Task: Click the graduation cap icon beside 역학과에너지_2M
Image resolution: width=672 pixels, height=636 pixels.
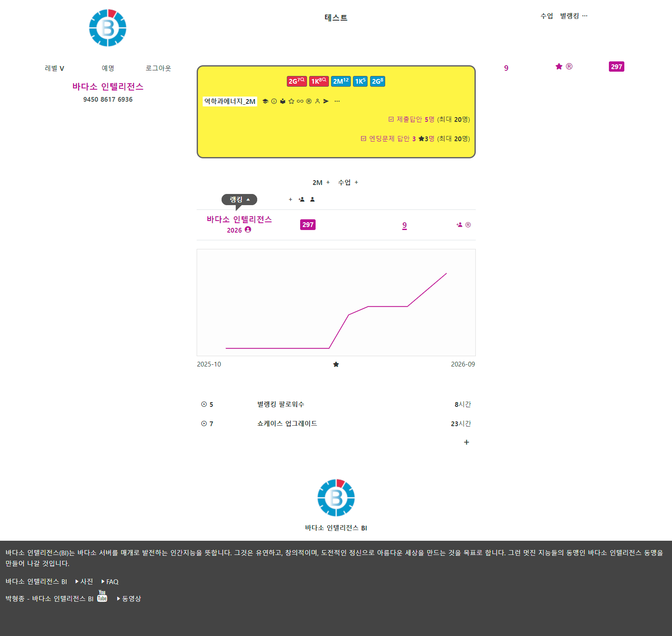Action: 265,101
